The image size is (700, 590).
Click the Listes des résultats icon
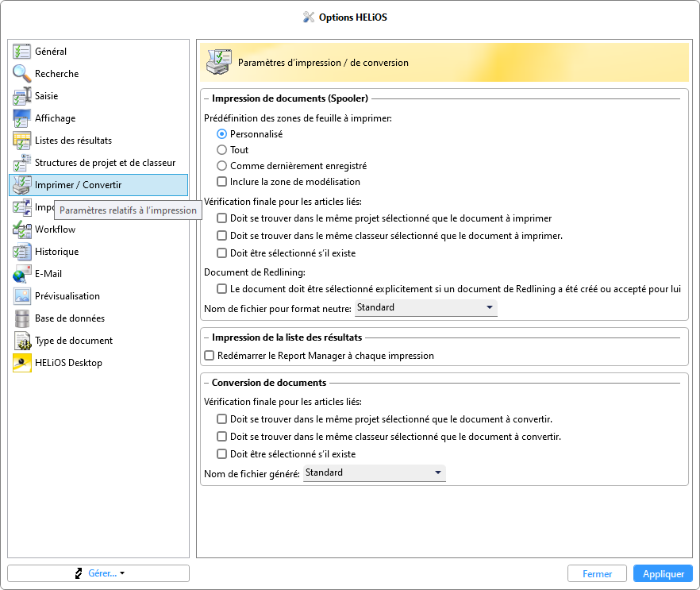[x=21, y=141]
